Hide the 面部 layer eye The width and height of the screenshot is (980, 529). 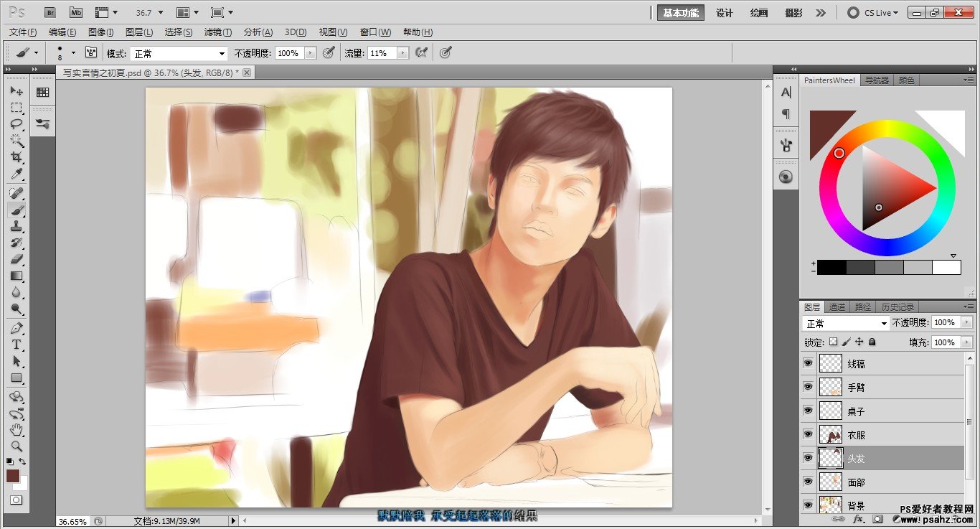tap(809, 482)
